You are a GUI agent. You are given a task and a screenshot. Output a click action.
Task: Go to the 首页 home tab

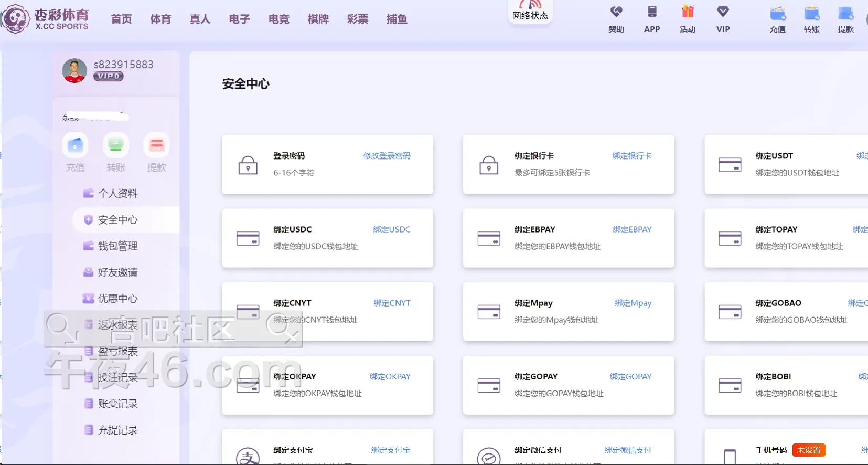pyautogui.click(x=121, y=19)
